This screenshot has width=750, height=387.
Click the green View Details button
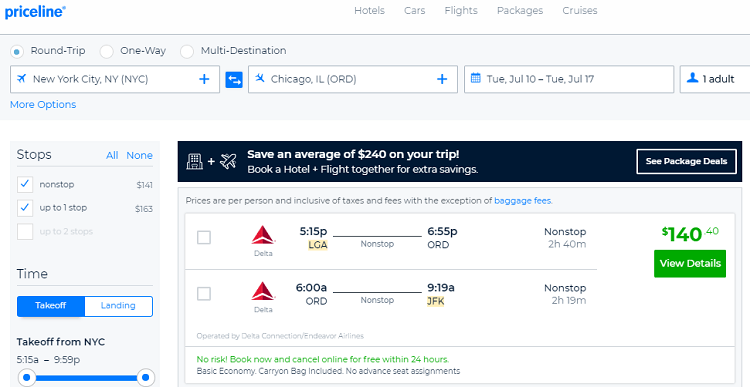[x=690, y=263]
